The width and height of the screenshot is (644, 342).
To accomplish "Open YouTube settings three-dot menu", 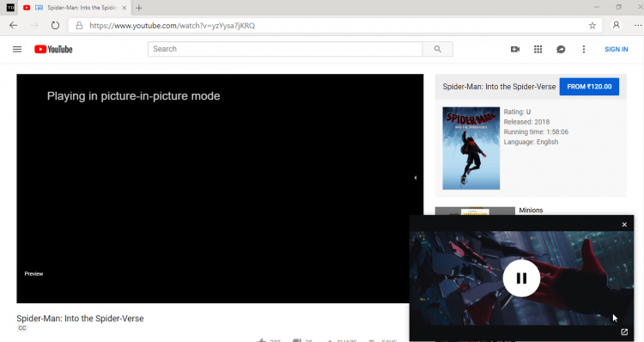I will click(x=584, y=49).
